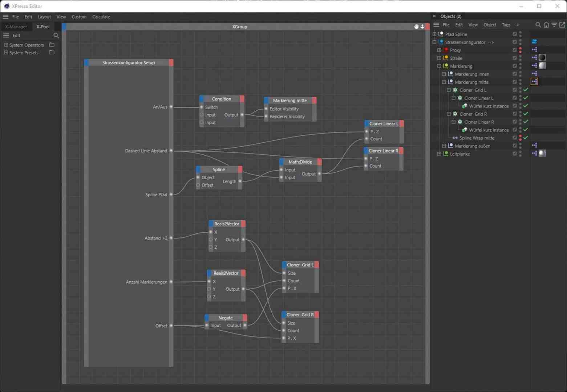The height and width of the screenshot is (392, 567).
Task: Collapse the Markierung group
Action: tap(440, 66)
